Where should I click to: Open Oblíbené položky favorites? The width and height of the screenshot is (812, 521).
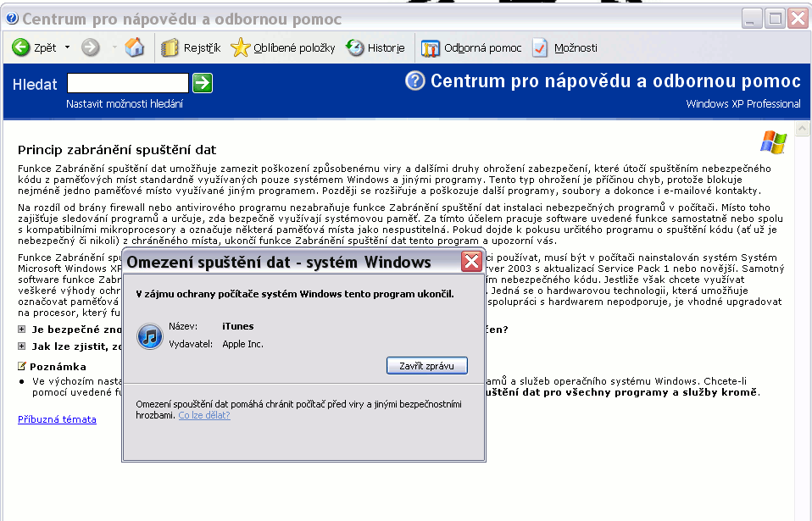point(283,48)
